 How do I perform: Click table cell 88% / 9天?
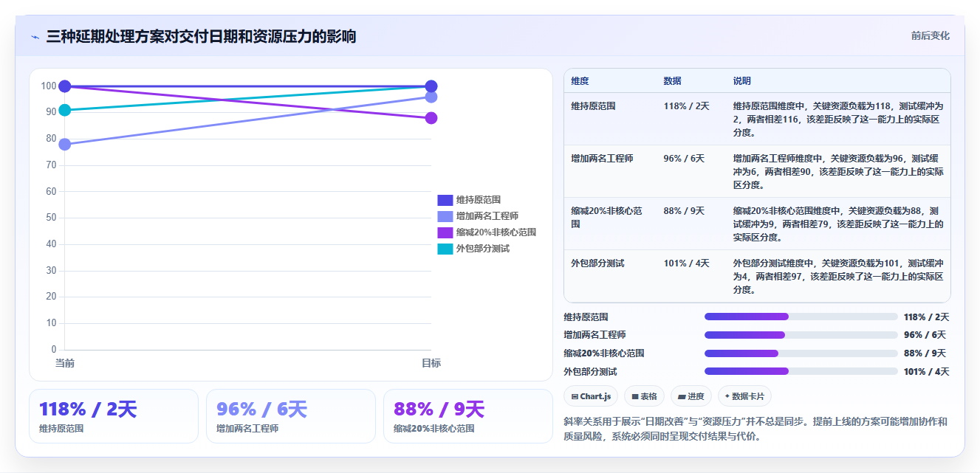684,211
